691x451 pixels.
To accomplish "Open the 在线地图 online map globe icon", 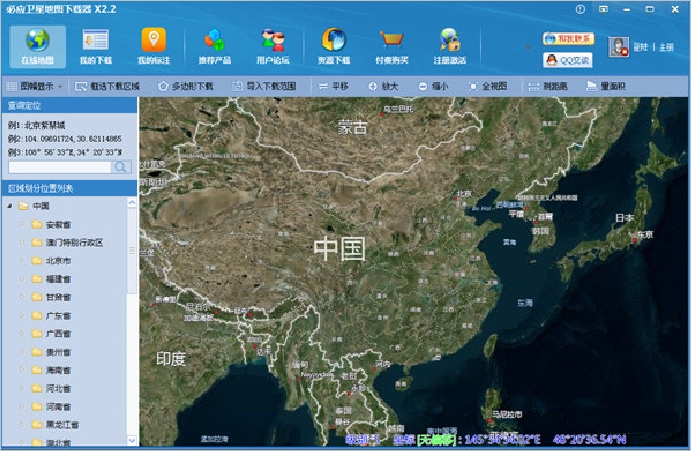I will coord(37,46).
